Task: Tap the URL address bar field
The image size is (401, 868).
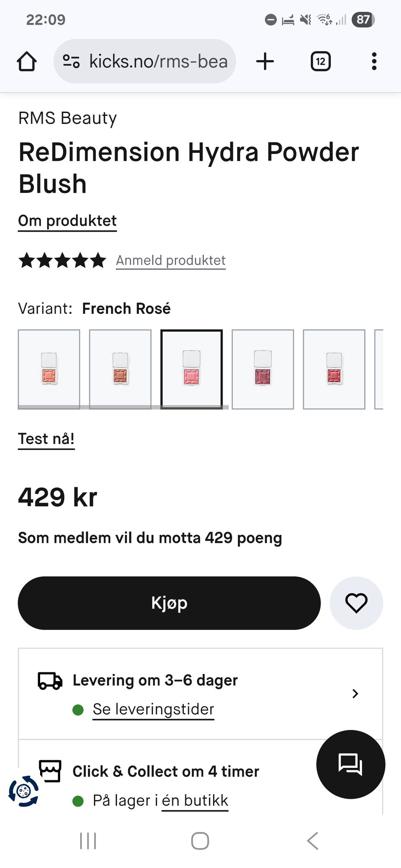Action: pyautogui.click(x=158, y=61)
